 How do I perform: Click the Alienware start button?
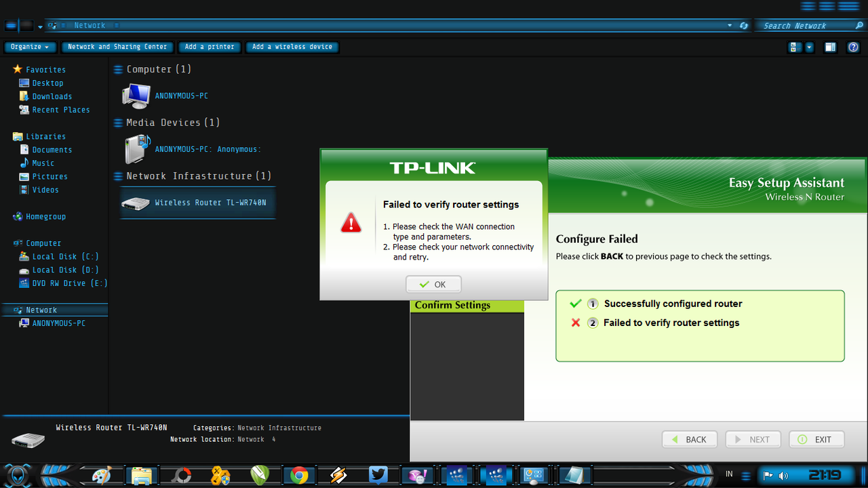click(18, 475)
